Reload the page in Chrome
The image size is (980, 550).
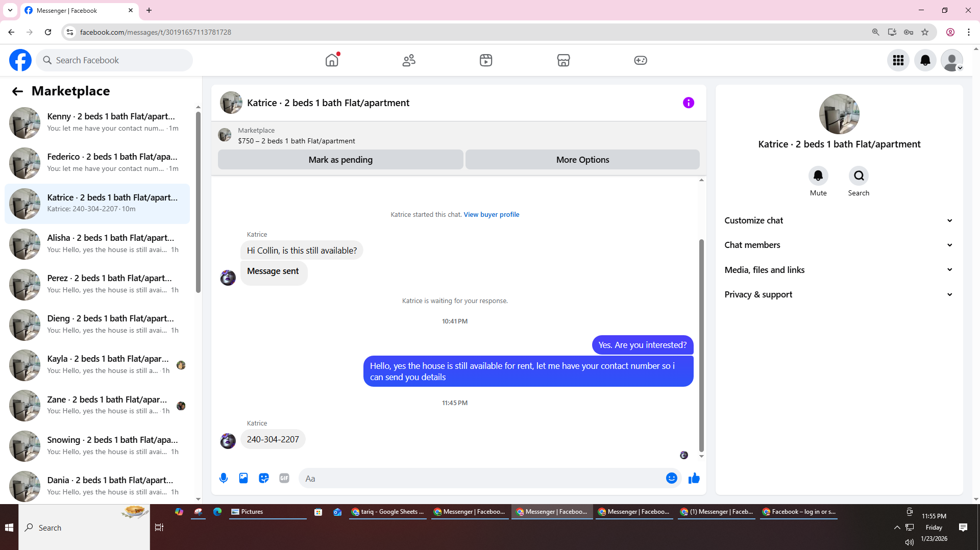point(48,32)
